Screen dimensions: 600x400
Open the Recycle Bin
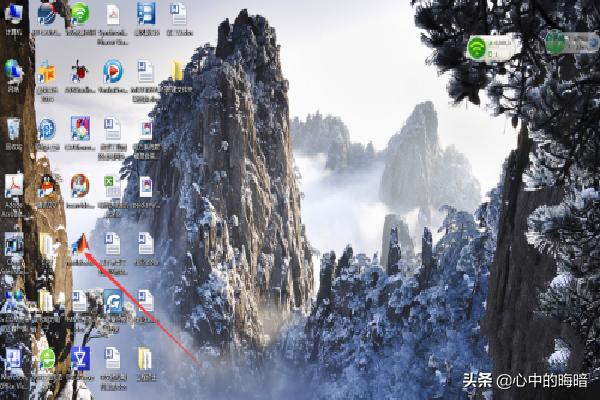click(13, 128)
